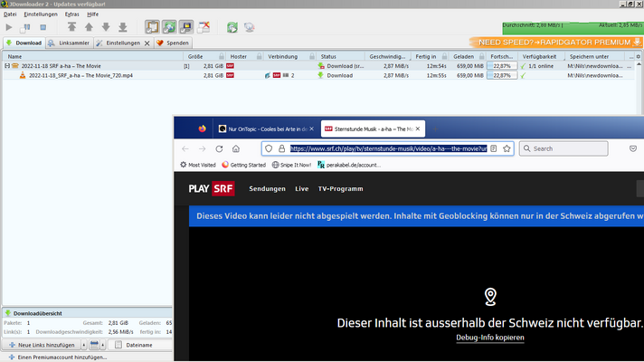Toggle silent mode icon with red X

(x=204, y=27)
